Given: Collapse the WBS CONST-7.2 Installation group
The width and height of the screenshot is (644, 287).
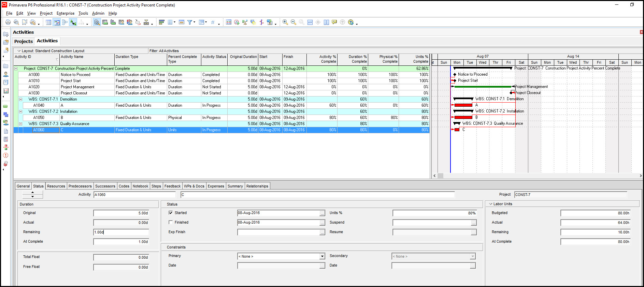Looking at the screenshot, I should [20, 111].
